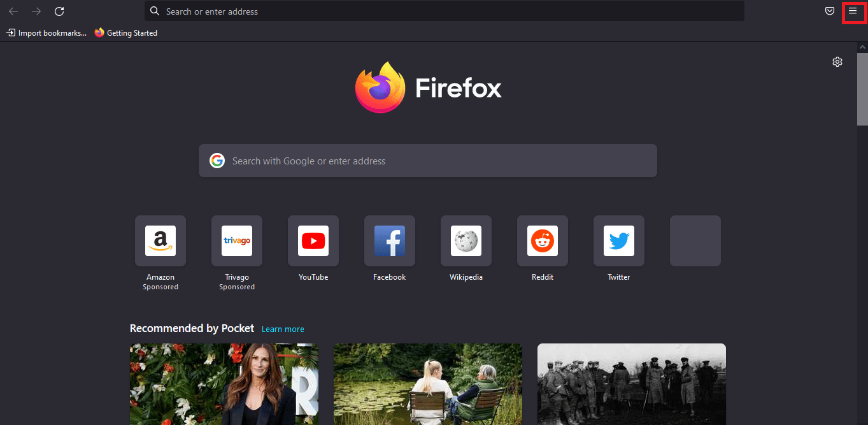The height and width of the screenshot is (425, 868).
Task: Open the Facebook shortcut tile
Action: coord(390,241)
